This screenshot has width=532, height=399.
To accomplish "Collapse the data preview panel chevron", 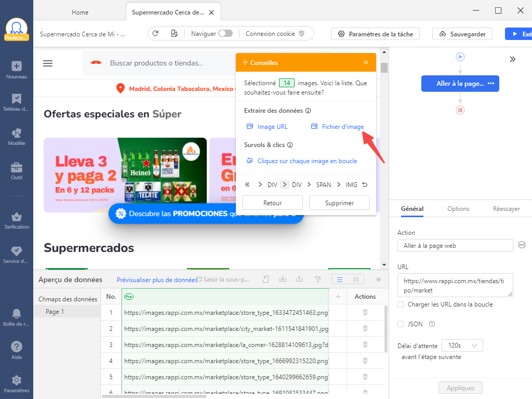I will [x=379, y=279].
